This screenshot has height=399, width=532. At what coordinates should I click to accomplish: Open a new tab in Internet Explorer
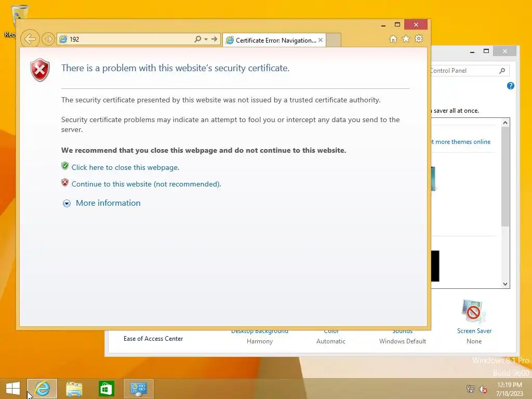(x=334, y=41)
